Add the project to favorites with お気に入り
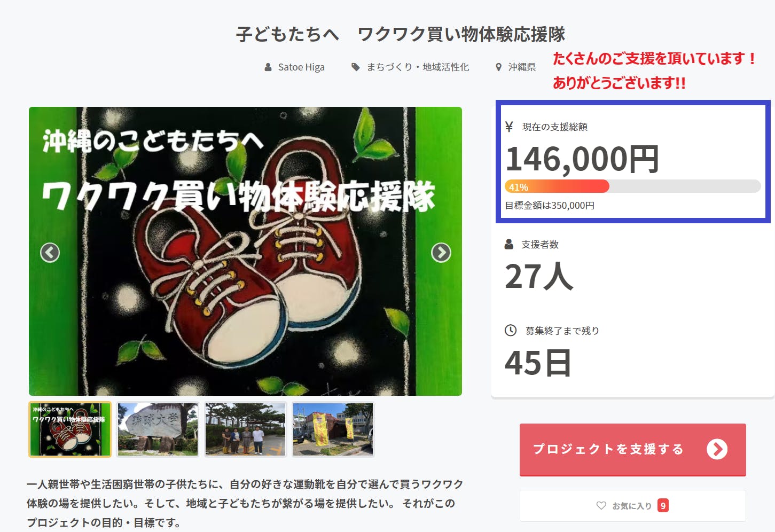This screenshot has height=532, width=775. click(633, 506)
